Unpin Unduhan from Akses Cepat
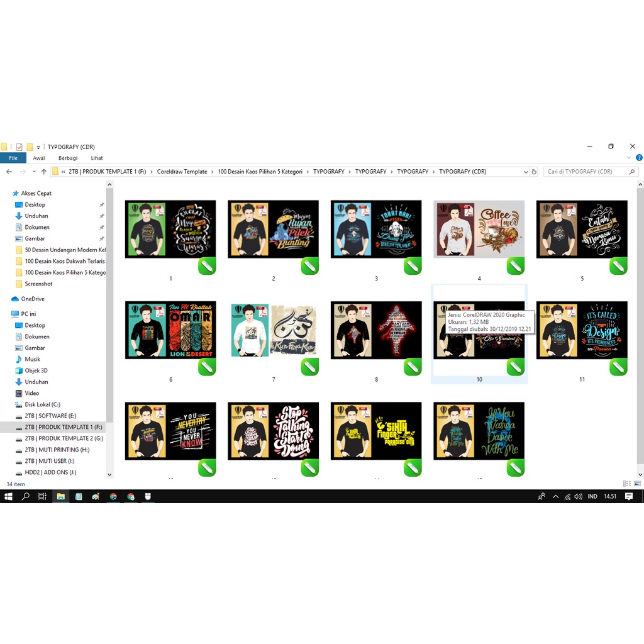 (x=102, y=216)
